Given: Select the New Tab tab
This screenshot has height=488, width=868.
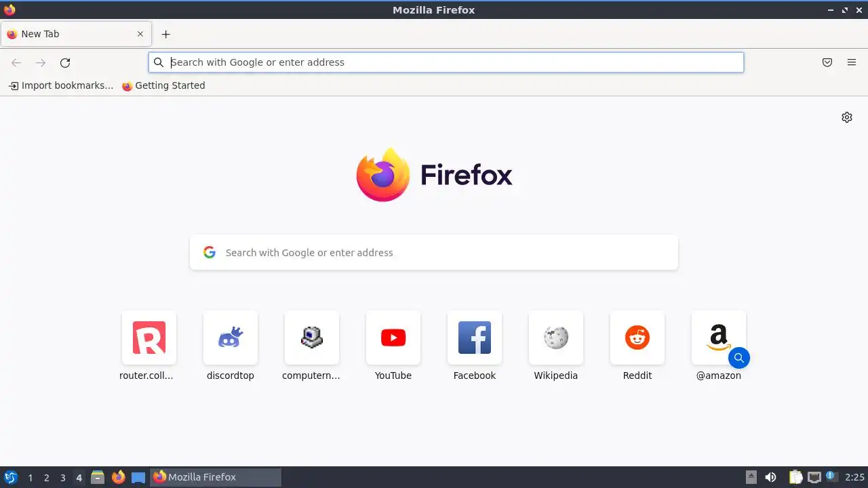Looking at the screenshot, I should tap(76, 34).
